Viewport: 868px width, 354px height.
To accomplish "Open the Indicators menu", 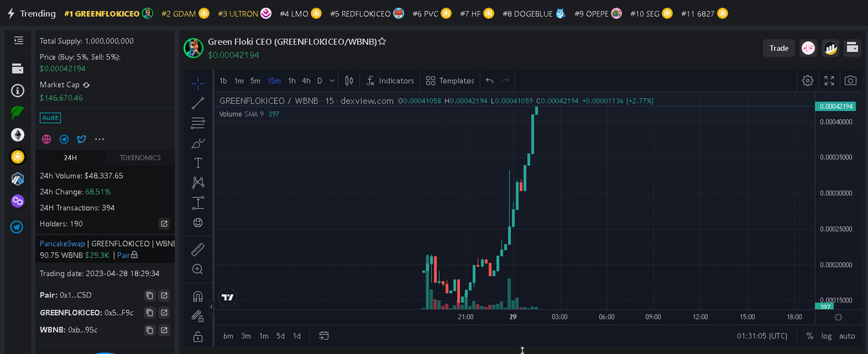I will point(390,81).
